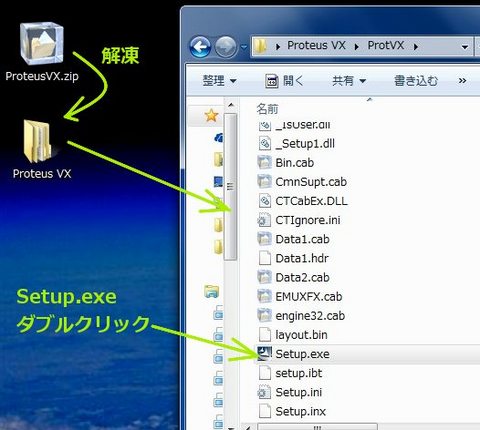Image resolution: width=480 pixels, height=430 pixels.
Task: Select the _Setup1.dll file
Action: click(305, 144)
